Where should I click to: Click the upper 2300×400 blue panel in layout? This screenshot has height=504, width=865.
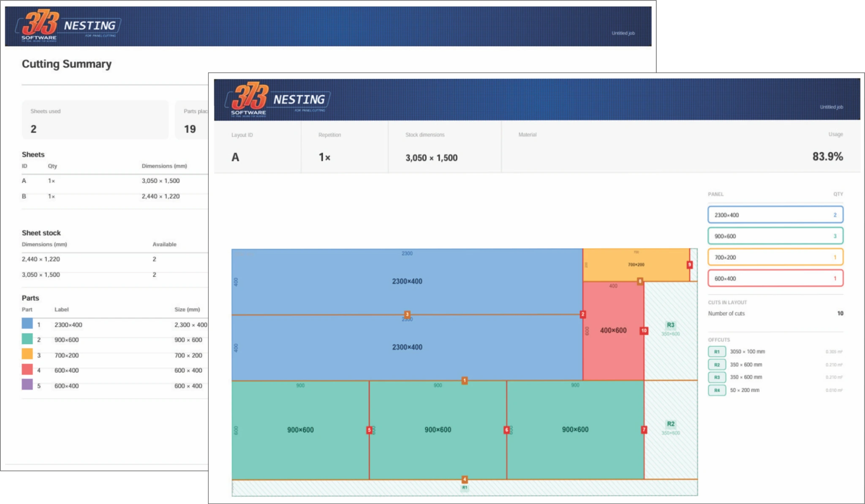(x=407, y=282)
